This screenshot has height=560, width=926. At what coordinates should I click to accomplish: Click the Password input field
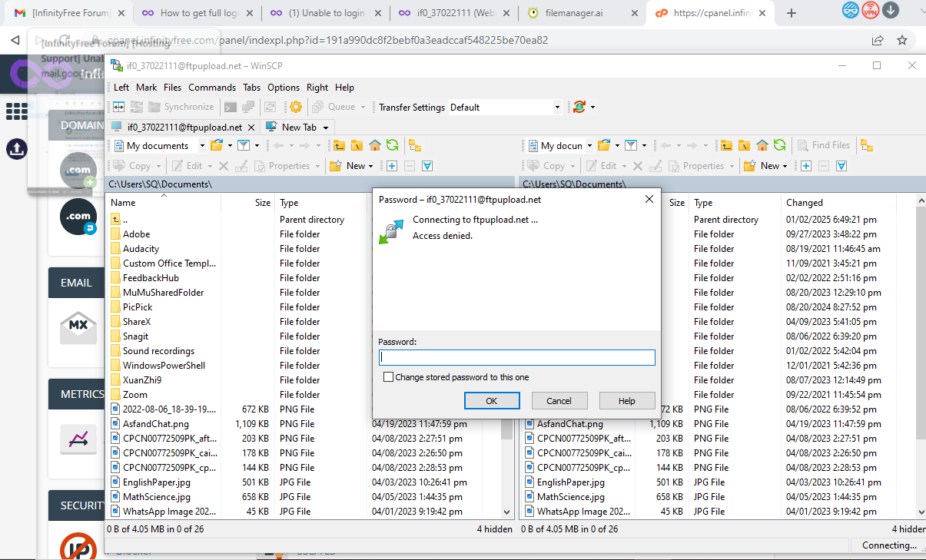(517, 357)
